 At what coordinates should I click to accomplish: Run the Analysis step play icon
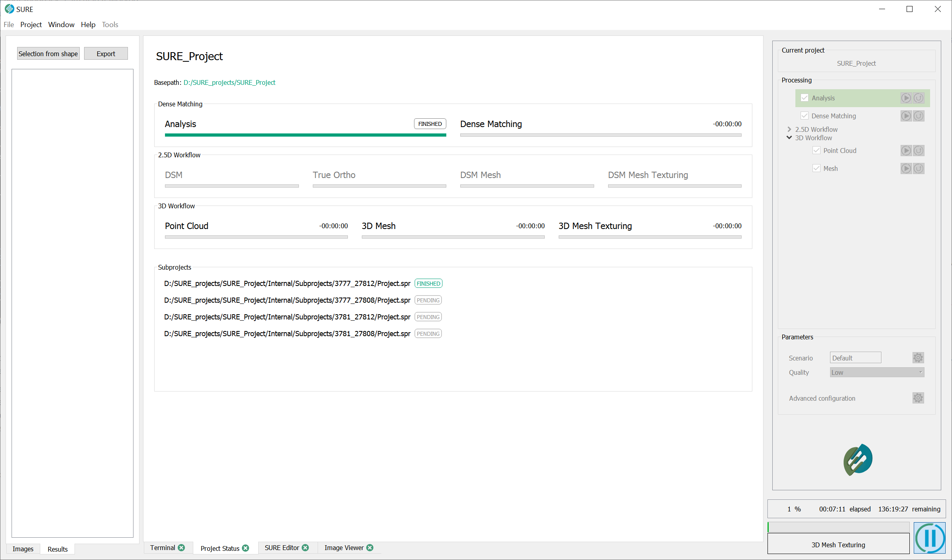(x=906, y=98)
